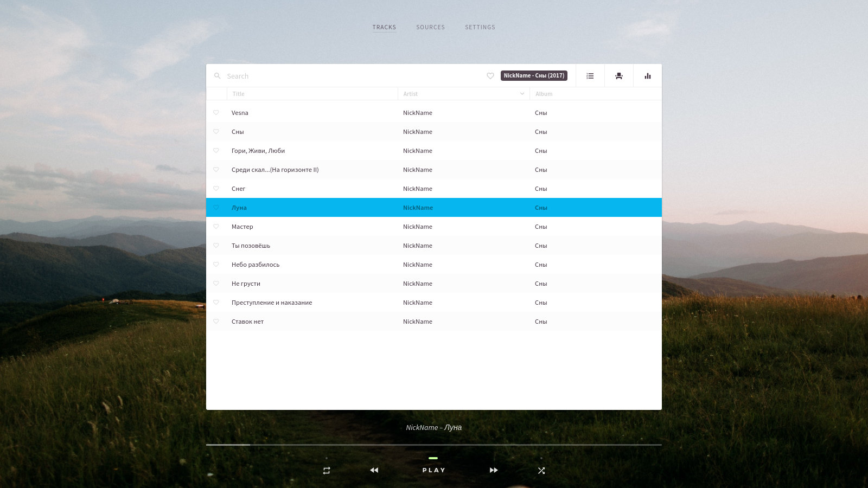Sort by the Album column header
Screen dimensions: 868x488
point(596,94)
